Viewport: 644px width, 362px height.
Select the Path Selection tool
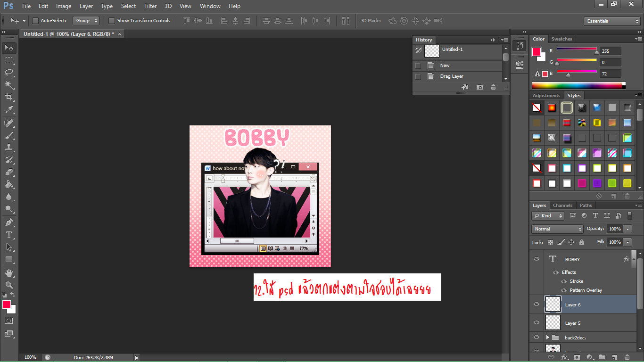[x=9, y=247]
